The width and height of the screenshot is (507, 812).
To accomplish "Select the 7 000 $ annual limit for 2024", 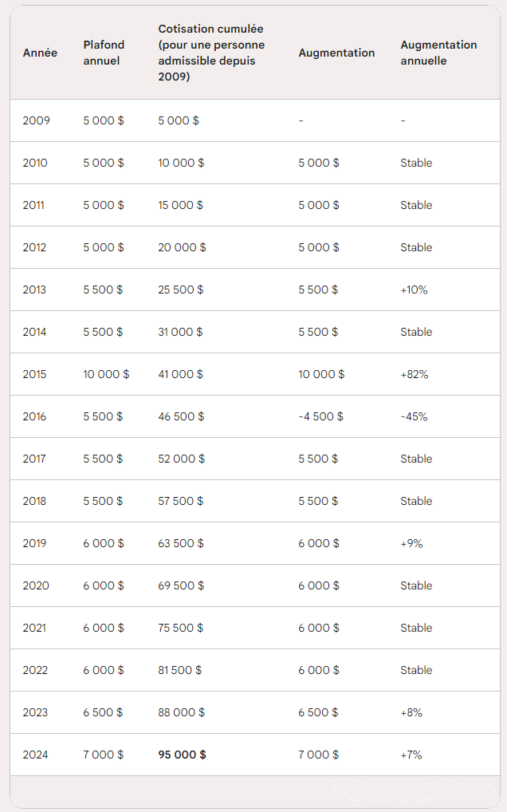I will pos(103,755).
